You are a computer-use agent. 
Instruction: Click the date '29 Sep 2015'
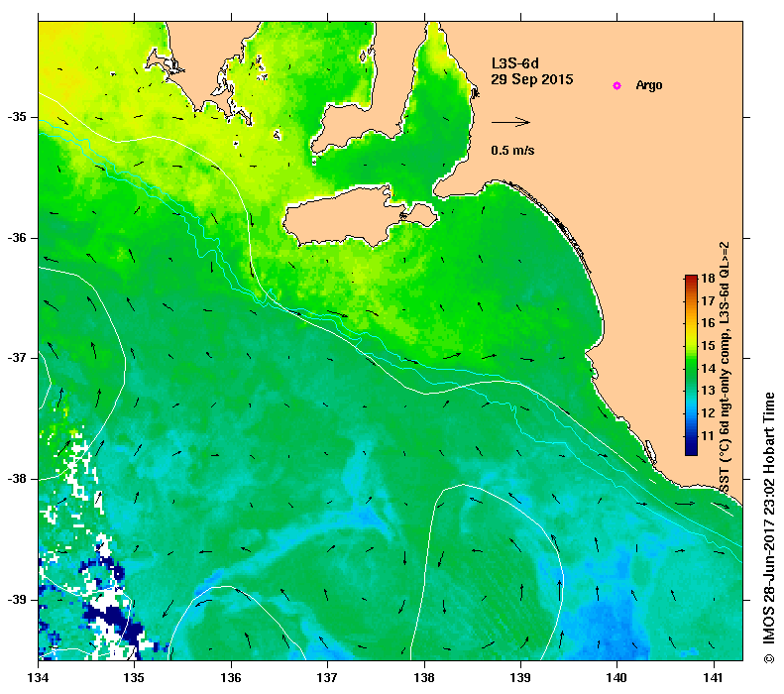532,79
